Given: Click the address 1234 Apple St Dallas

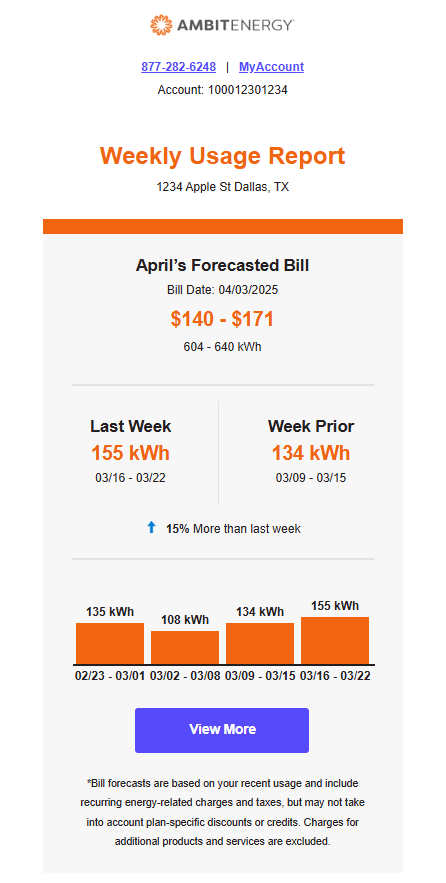Looking at the screenshot, I should pyautogui.click(x=222, y=187).
